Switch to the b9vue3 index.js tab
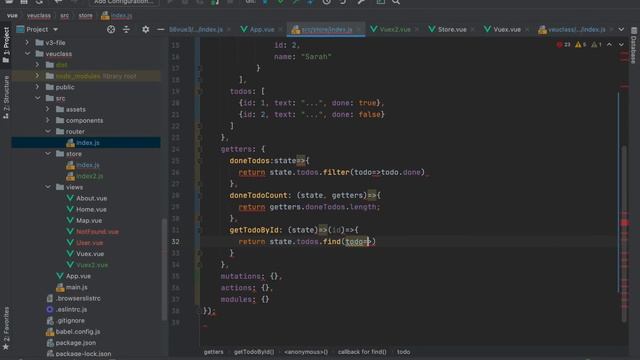Viewport: 640px width, 360px height. [x=196, y=29]
